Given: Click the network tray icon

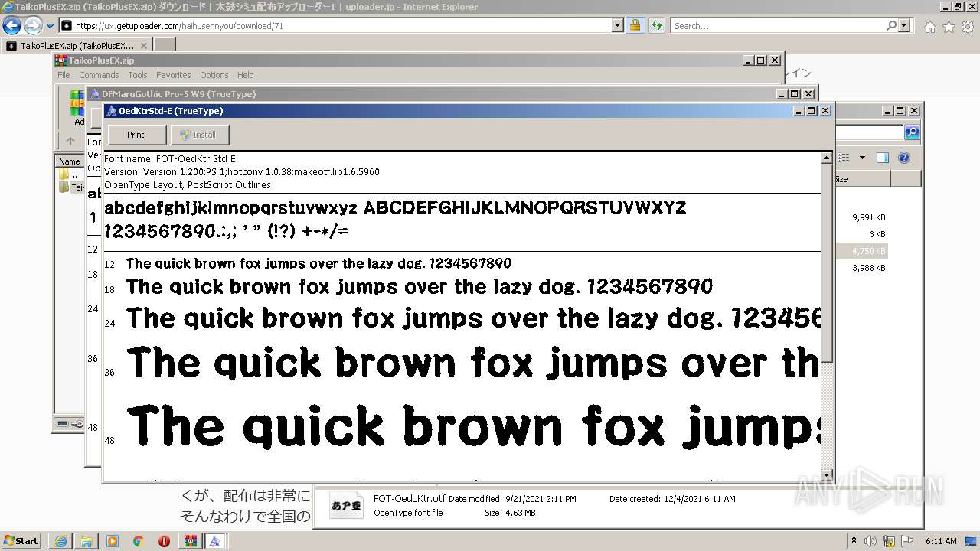Looking at the screenshot, I should pyautogui.click(x=890, y=540).
